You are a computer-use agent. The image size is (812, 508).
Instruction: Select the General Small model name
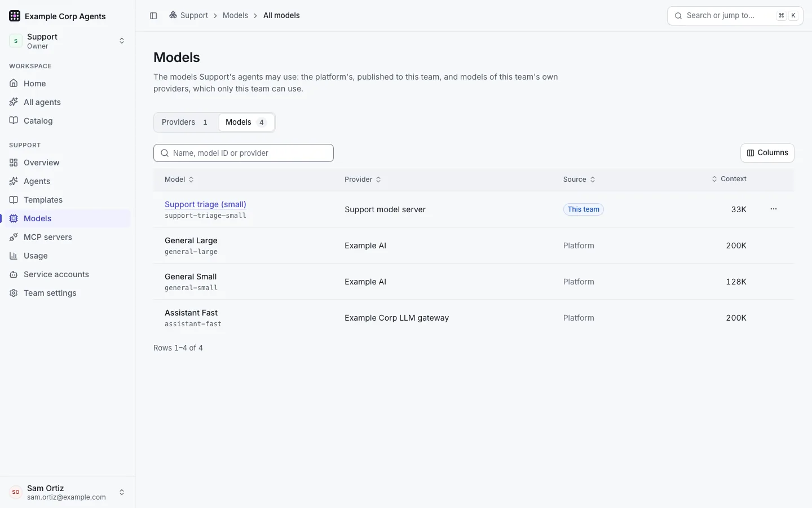point(191,277)
